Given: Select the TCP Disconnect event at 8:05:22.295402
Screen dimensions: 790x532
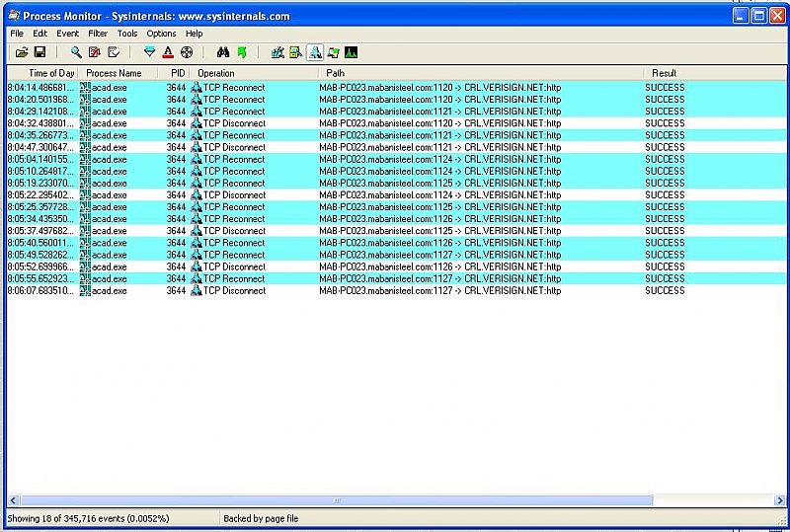Looking at the screenshot, I should tap(397, 195).
